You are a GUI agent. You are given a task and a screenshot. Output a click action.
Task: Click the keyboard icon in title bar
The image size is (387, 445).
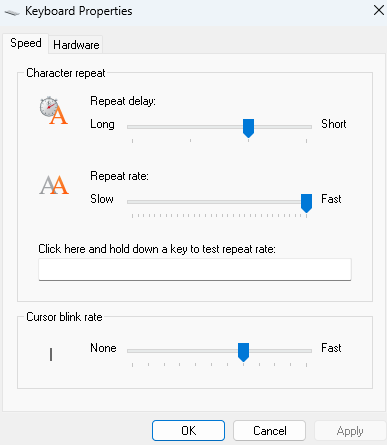point(12,12)
